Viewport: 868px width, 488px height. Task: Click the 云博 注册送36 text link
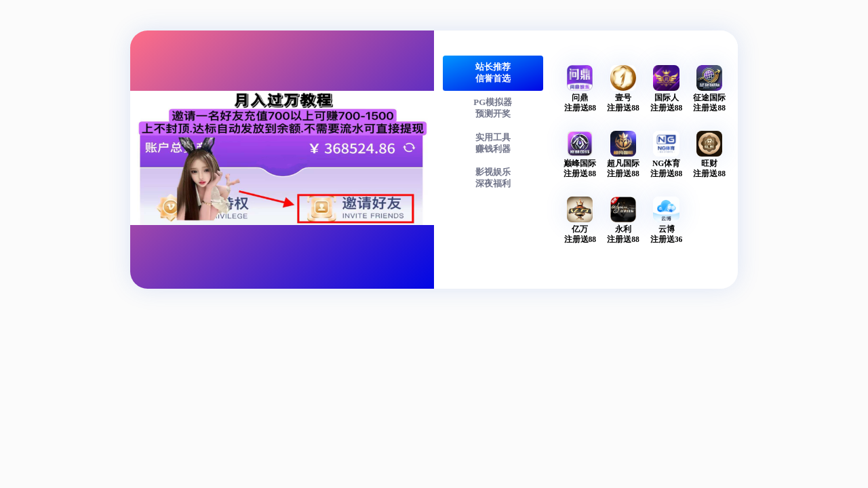[x=666, y=235]
